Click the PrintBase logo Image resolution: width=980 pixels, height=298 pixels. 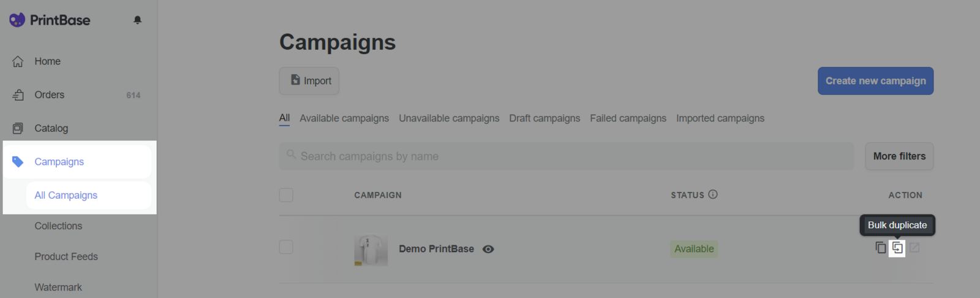pos(50,20)
